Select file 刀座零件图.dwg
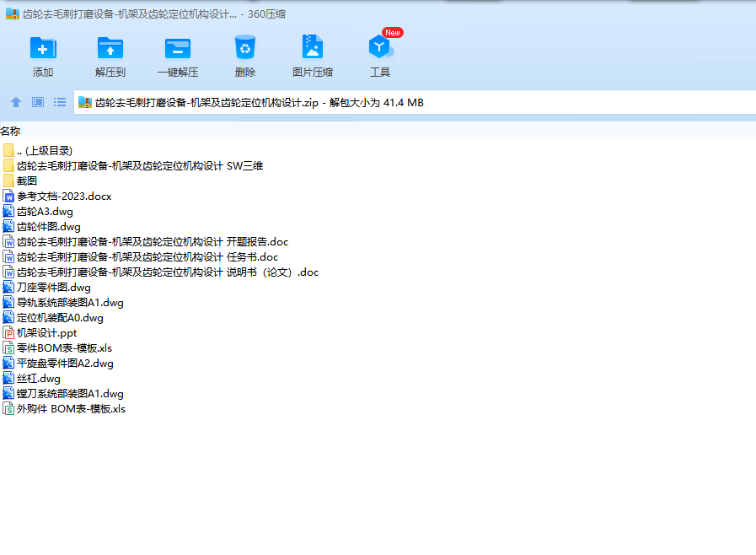This screenshot has width=756, height=555. tap(46, 288)
